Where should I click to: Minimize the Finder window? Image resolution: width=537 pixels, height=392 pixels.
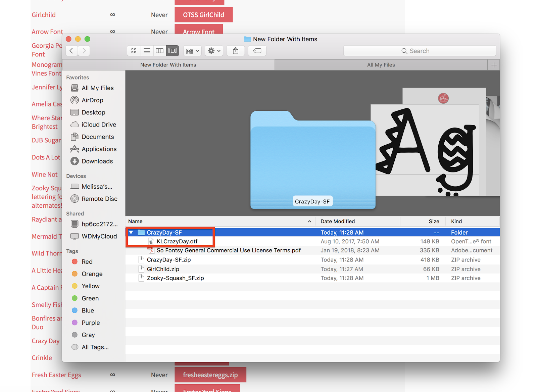click(x=78, y=39)
